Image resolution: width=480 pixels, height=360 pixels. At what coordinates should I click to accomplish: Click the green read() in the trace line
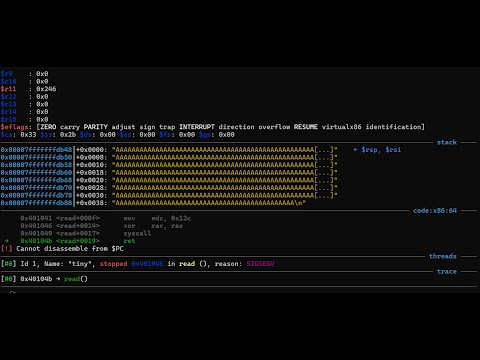76,279
